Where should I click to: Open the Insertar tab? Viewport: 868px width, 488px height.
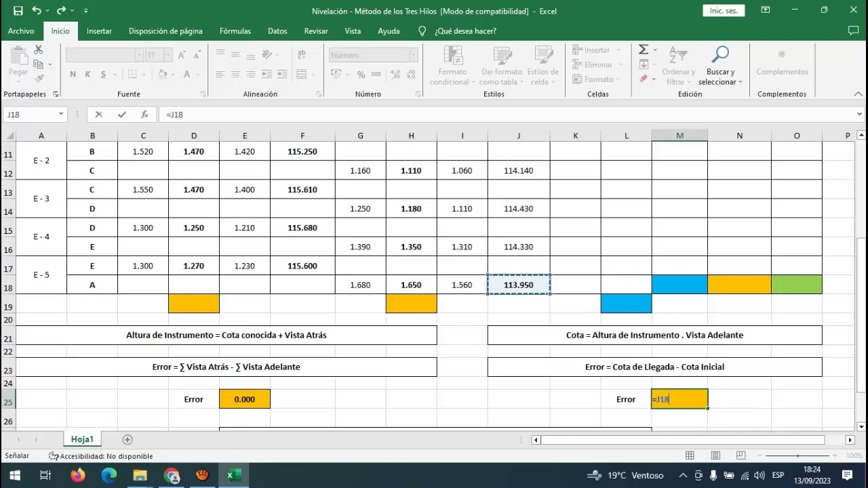tap(99, 30)
